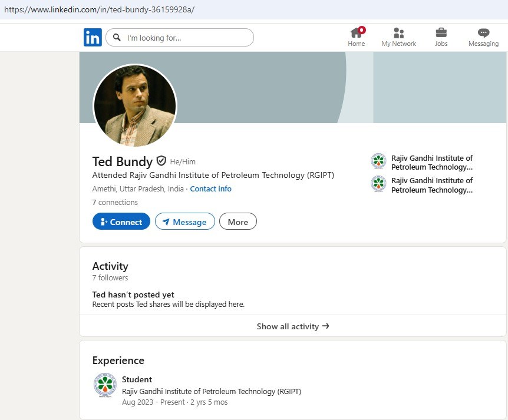Viewport: 508px width, 420px height.
Task: View the 7 followers text
Action: pyautogui.click(x=110, y=278)
